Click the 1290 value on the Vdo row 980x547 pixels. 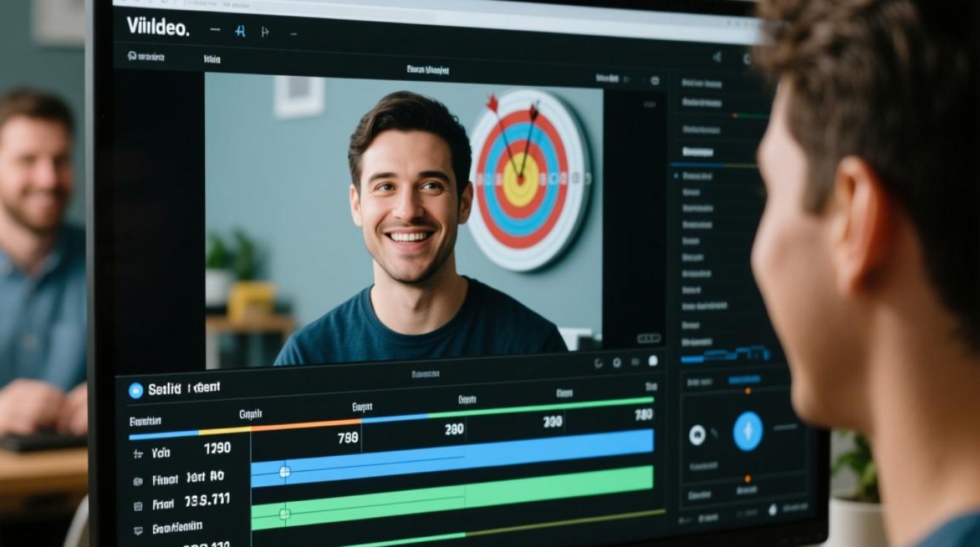(217, 449)
